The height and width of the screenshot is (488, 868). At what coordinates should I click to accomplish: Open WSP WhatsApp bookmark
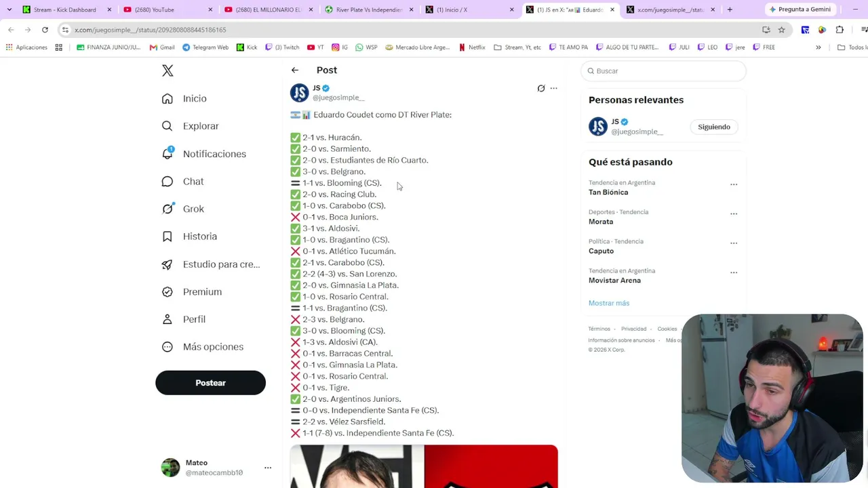(366, 47)
